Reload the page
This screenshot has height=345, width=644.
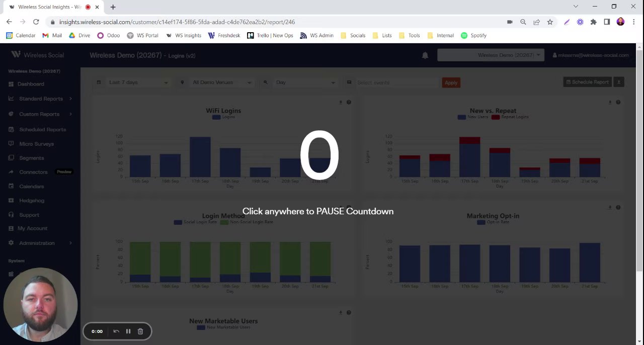(36, 22)
